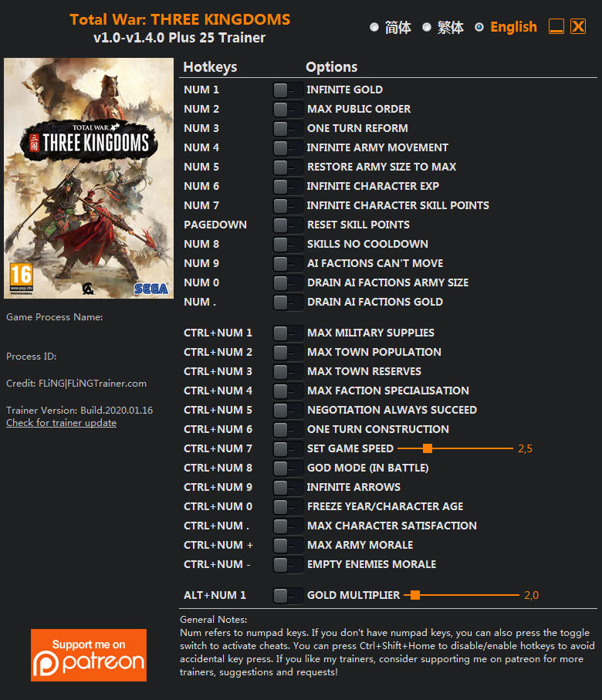
Task: Enable Restore Army Size To Max
Action: pyautogui.click(x=288, y=167)
